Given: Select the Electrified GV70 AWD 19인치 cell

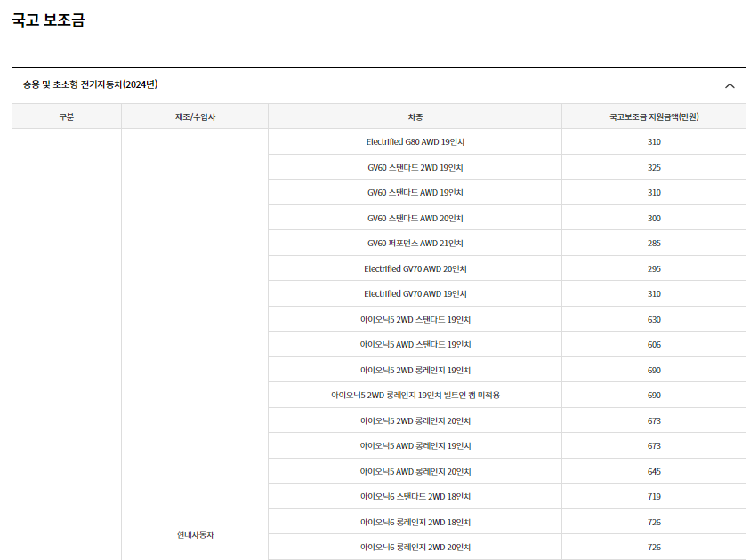Looking at the screenshot, I should coord(415,294).
